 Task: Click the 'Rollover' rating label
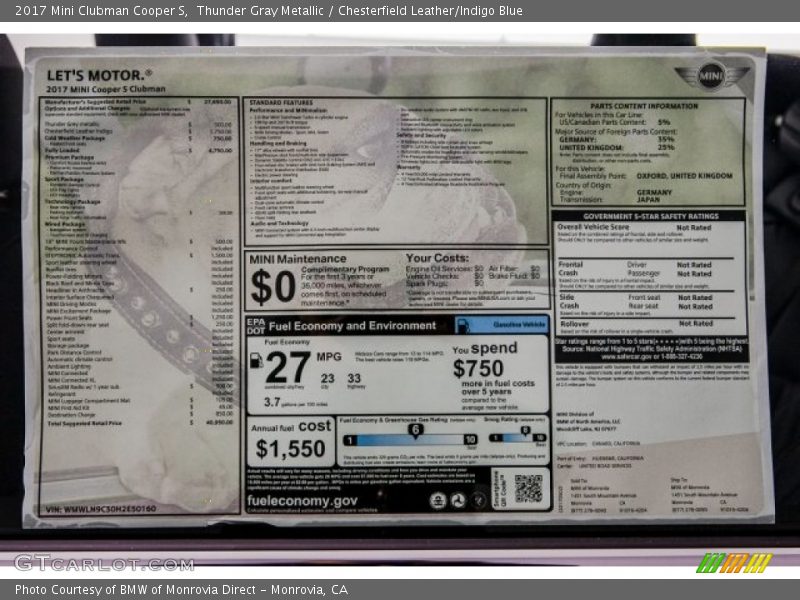pyautogui.click(x=574, y=323)
